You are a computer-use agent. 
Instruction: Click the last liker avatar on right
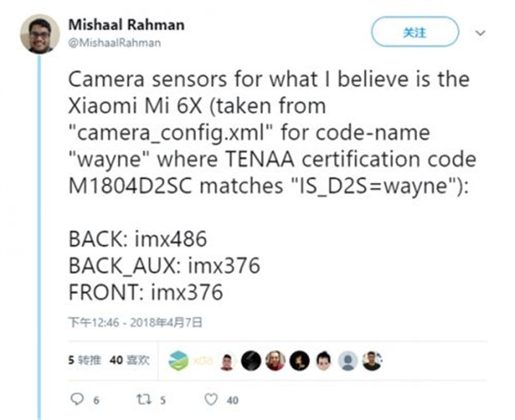[373, 361]
